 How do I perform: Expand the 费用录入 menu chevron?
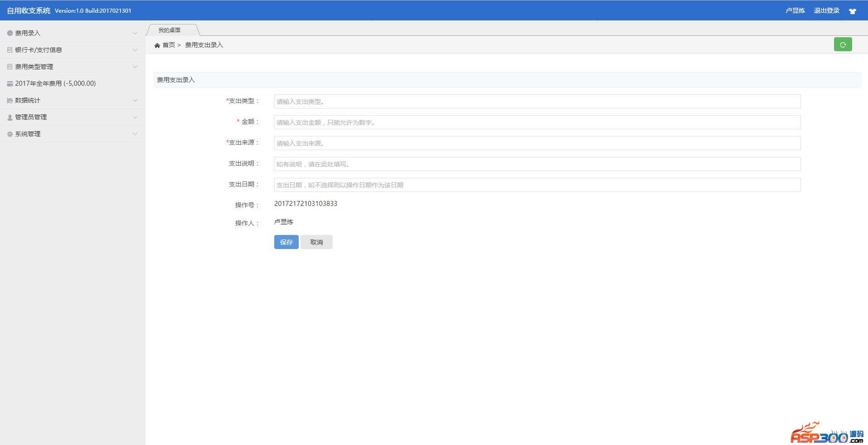(x=135, y=33)
